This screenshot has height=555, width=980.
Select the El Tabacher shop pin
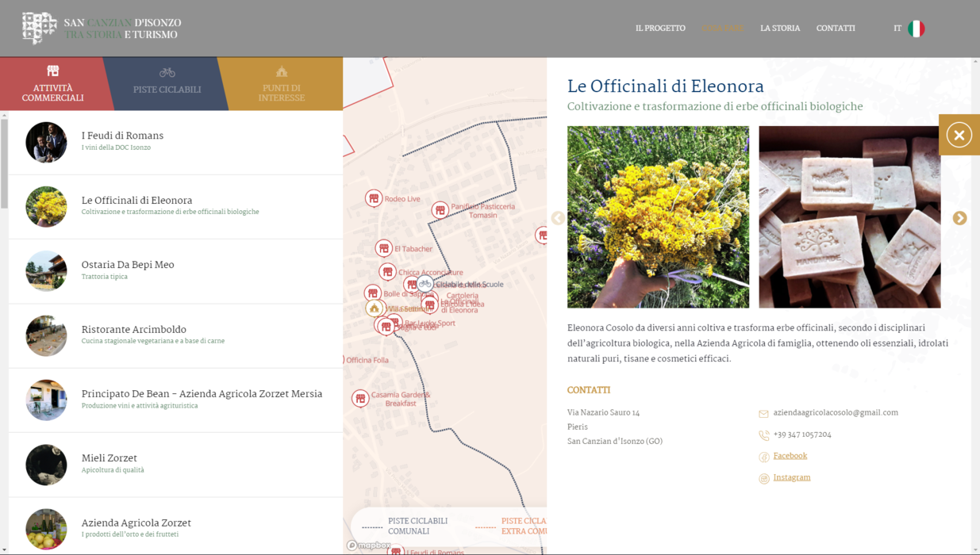pyautogui.click(x=383, y=248)
